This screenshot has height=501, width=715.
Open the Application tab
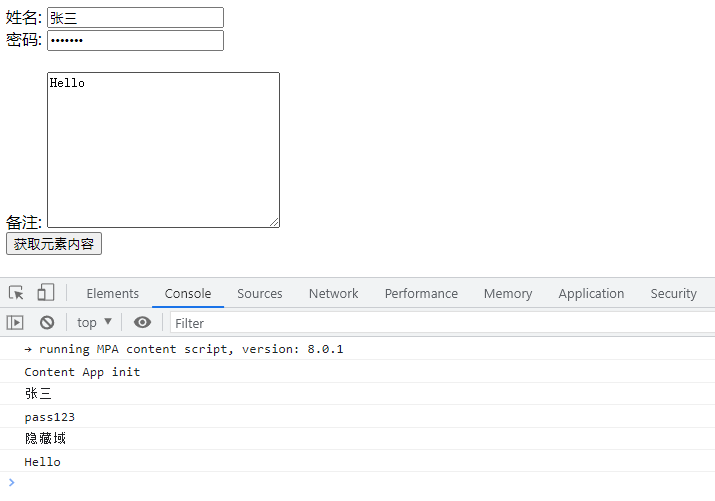pyautogui.click(x=591, y=293)
